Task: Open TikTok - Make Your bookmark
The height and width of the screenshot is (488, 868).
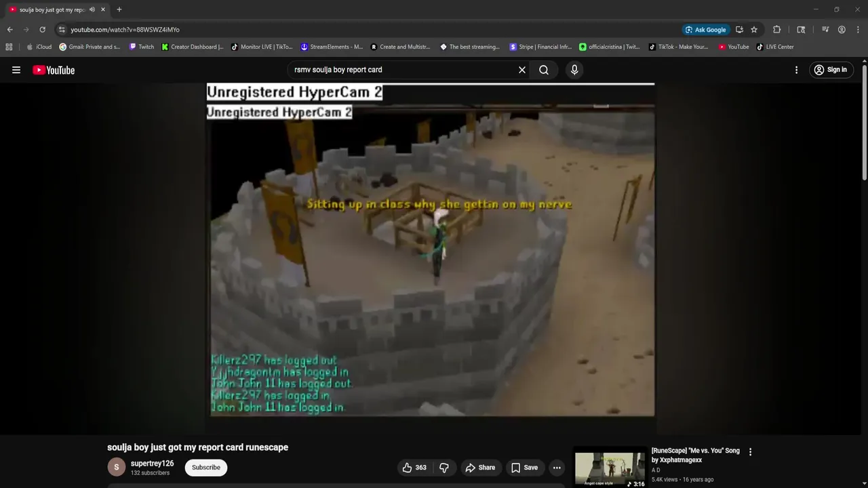Action: [679, 47]
